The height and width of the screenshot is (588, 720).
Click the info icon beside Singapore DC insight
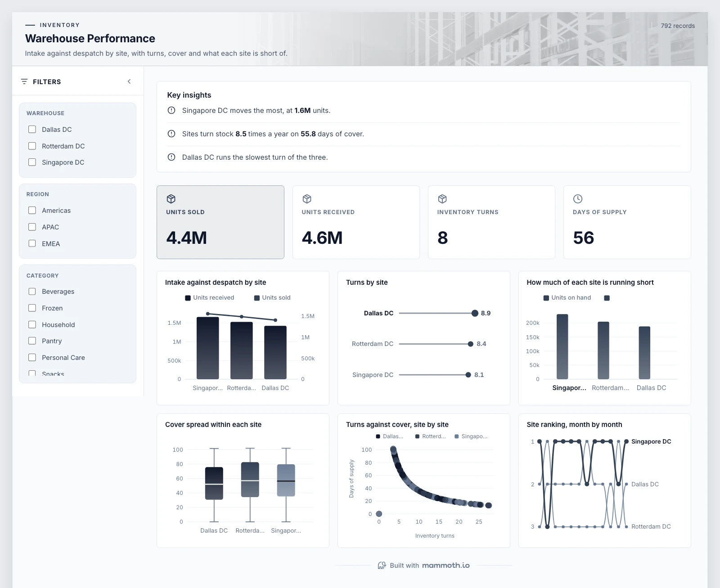coord(171,110)
